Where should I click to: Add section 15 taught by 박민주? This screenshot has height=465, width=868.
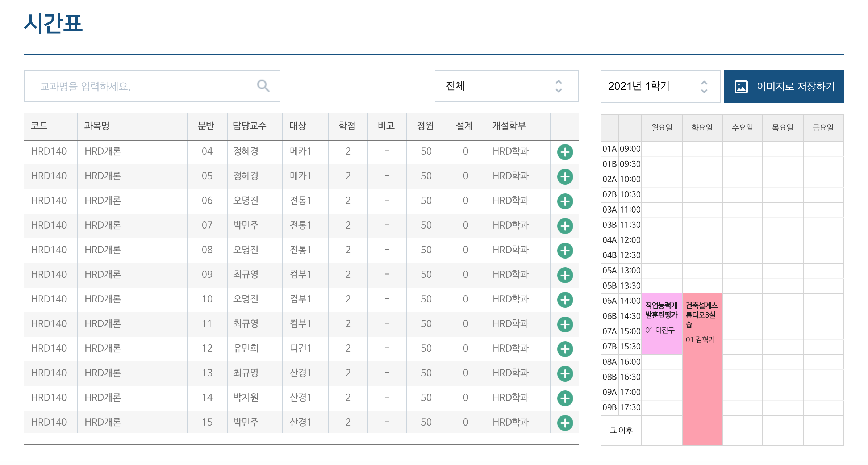pyautogui.click(x=565, y=423)
